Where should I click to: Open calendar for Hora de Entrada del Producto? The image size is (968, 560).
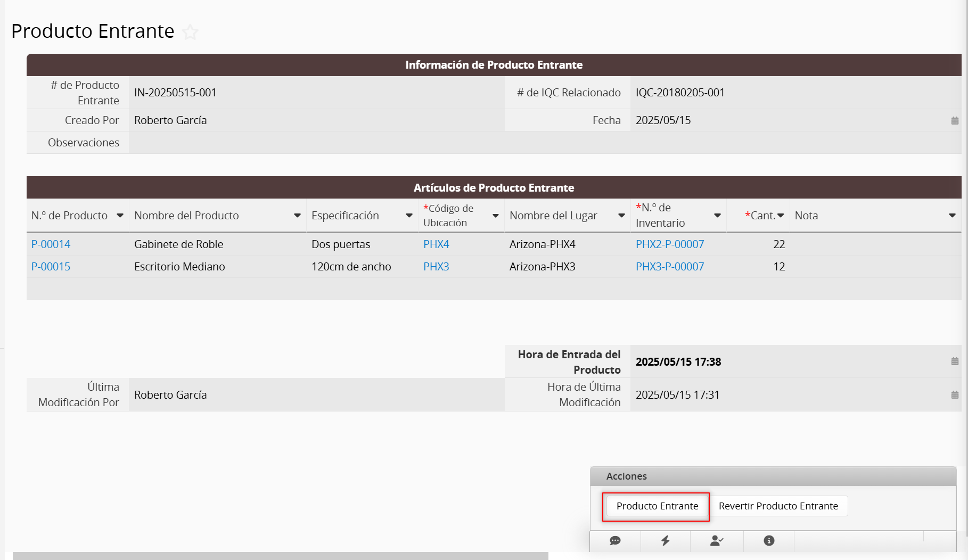[x=955, y=361]
